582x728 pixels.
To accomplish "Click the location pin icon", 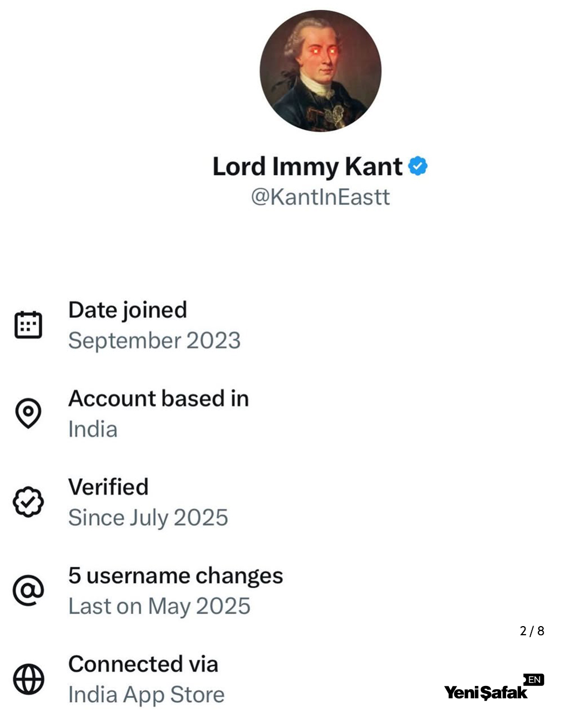I will (x=28, y=413).
